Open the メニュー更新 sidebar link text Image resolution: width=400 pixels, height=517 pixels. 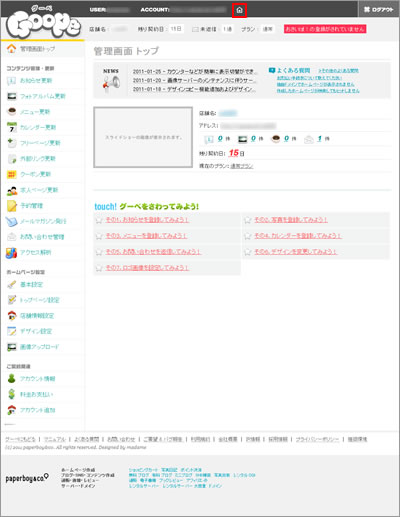35,112
